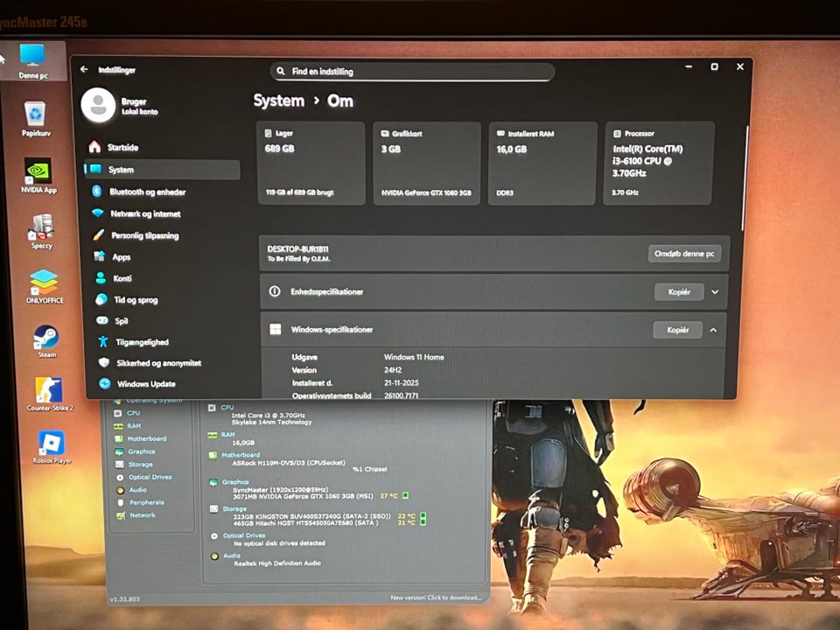Go to Netværk og internet settings
The width and height of the screenshot is (840, 630).
click(145, 213)
